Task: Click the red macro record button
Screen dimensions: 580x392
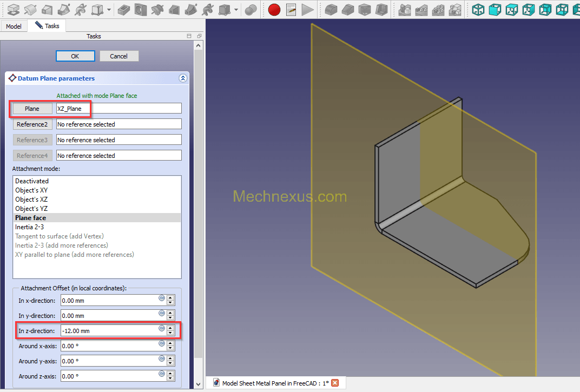Action: (274, 9)
